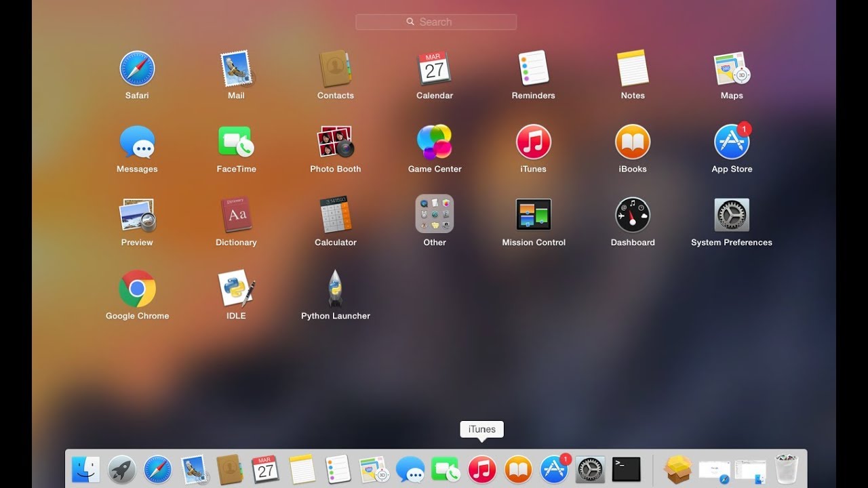Click the Launchpad rocket in the Dock
868x488 pixels.
coord(122,469)
